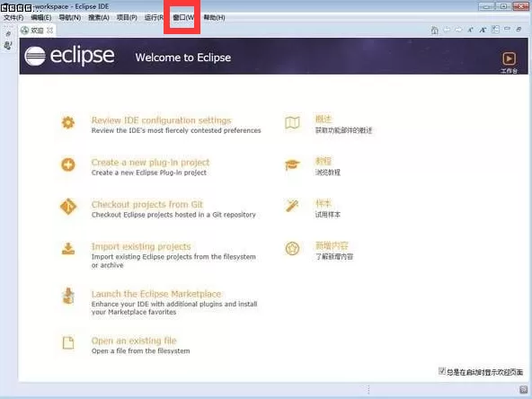Image resolution: width=532 pixels, height=399 pixels.
Task: Click the restore icon in left trim bar
Action: coord(8,33)
